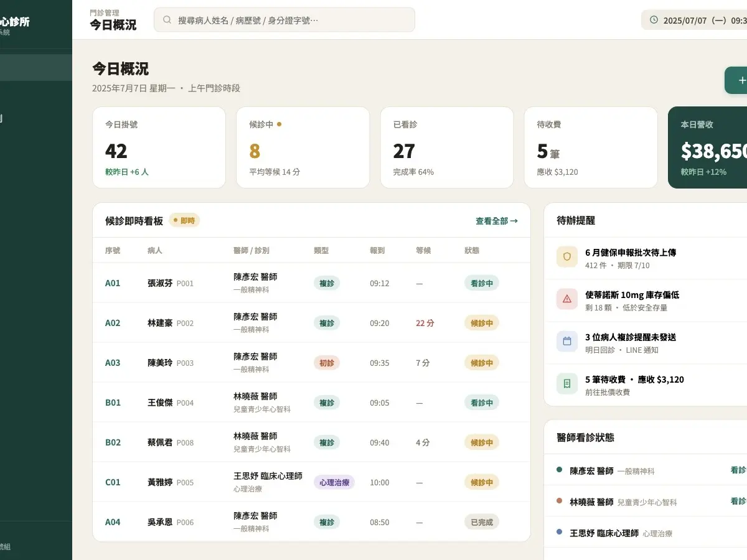This screenshot has width=747, height=560.
Task: Open the 5 筆待收費 reminder
Action: [646, 385]
